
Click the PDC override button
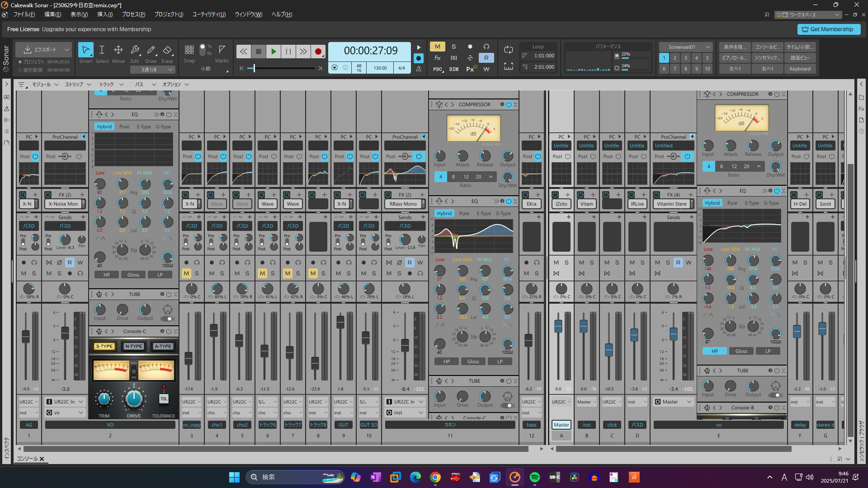[x=438, y=69]
